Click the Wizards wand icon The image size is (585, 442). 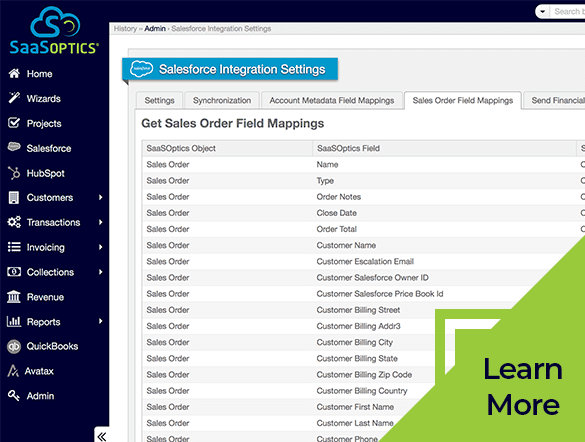[14, 98]
